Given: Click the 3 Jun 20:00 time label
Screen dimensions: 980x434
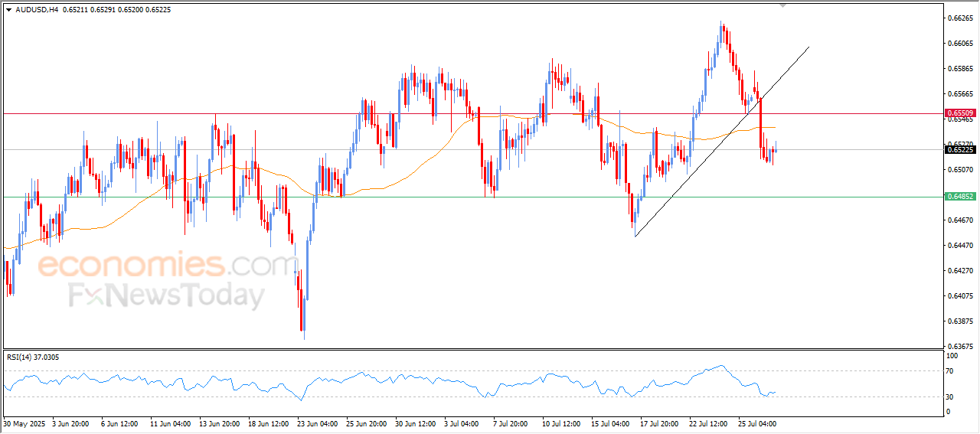Looking at the screenshot, I should [x=71, y=423].
